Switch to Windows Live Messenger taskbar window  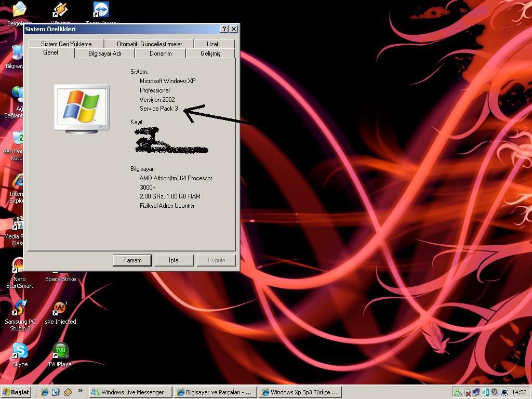(x=131, y=392)
